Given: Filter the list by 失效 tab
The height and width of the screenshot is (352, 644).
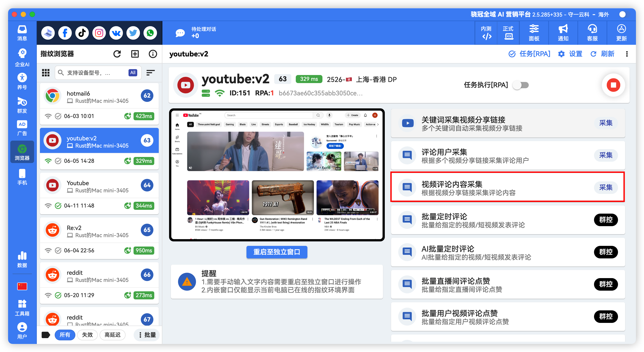Looking at the screenshot, I should click(x=87, y=335).
